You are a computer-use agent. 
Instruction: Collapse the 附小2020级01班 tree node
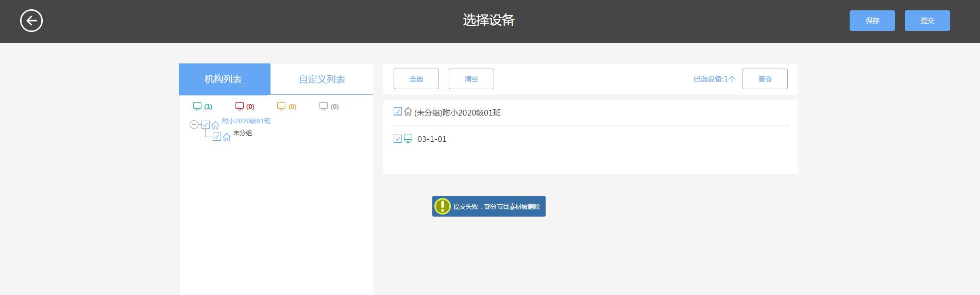point(194,125)
